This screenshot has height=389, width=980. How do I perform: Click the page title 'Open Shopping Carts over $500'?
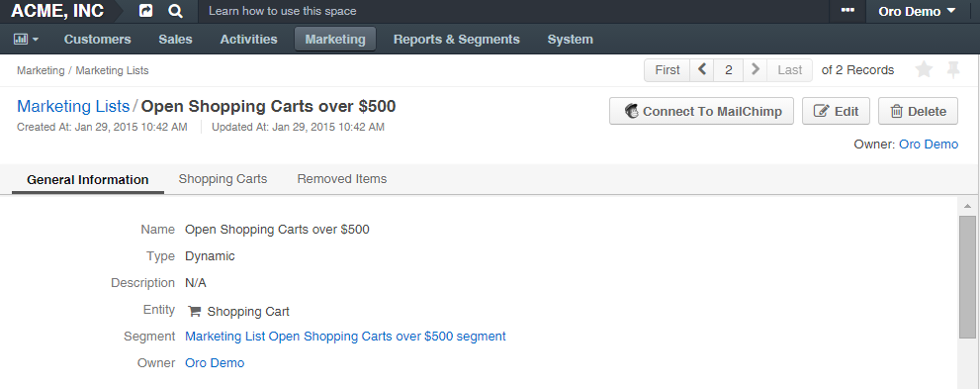point(268,106)
